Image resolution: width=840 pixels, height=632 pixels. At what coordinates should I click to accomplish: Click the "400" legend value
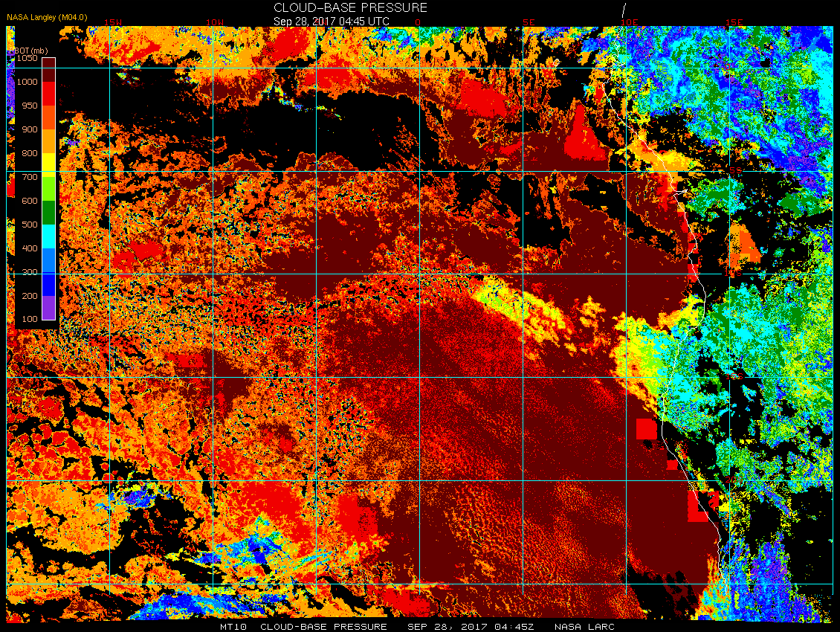point(30,248)
